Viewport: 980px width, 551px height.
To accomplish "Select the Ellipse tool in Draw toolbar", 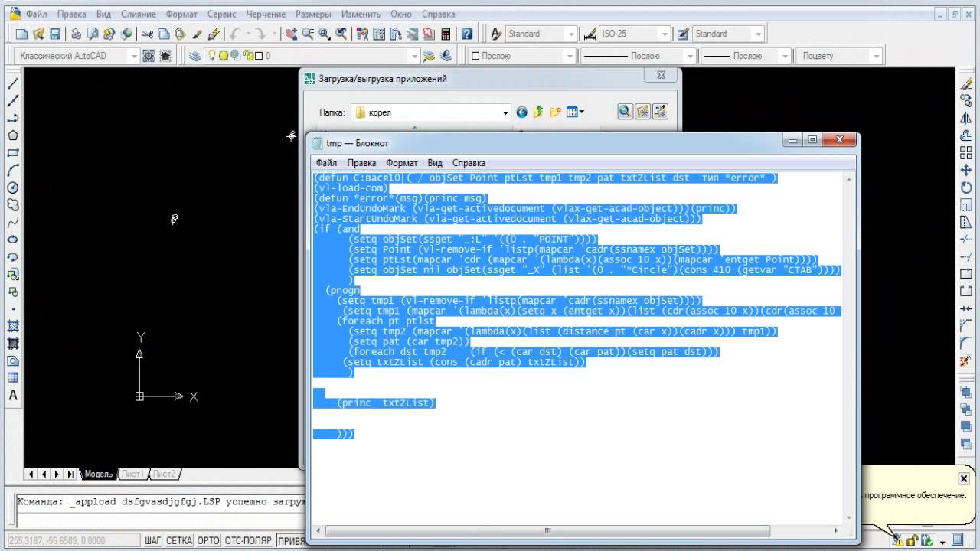I will (x=13, y=240).
